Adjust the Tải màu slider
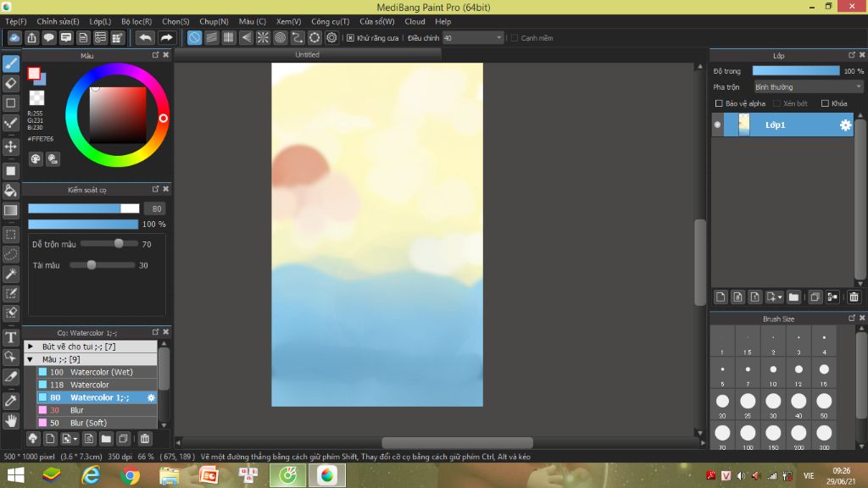868x488 pixels. pos(102,265)
